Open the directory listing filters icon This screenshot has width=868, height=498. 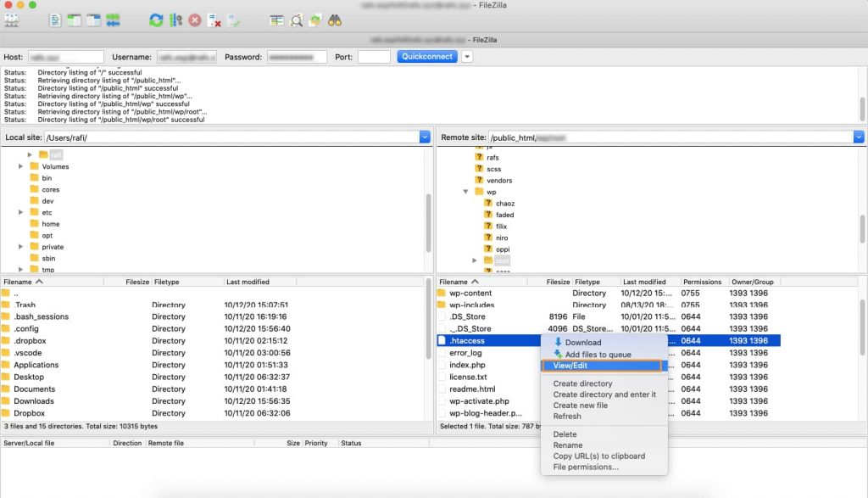point(277,20)
